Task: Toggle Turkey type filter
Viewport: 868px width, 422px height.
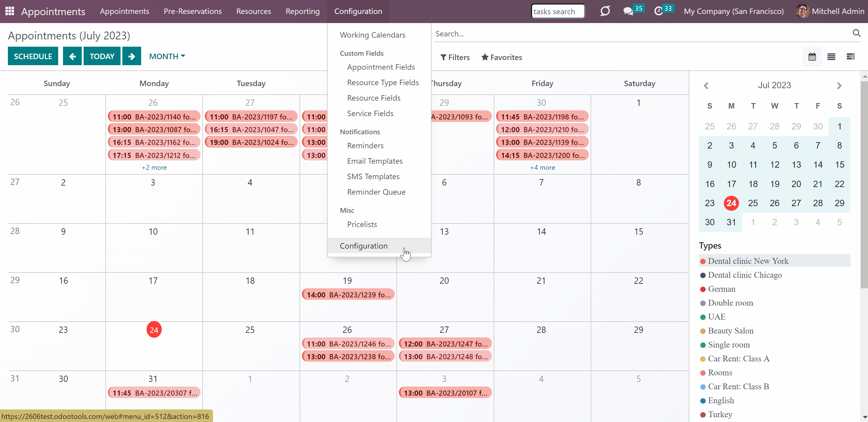Action: pyautogui.click(x=774, y=414)
